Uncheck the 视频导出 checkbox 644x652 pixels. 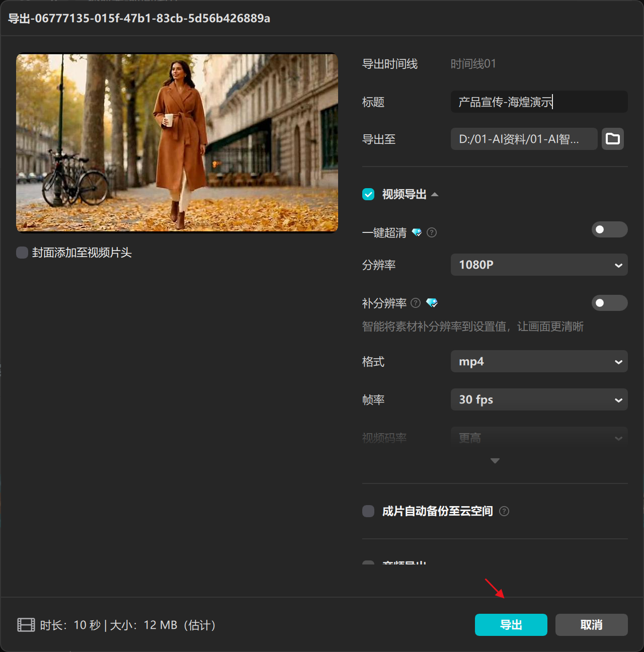click(368, 194)
